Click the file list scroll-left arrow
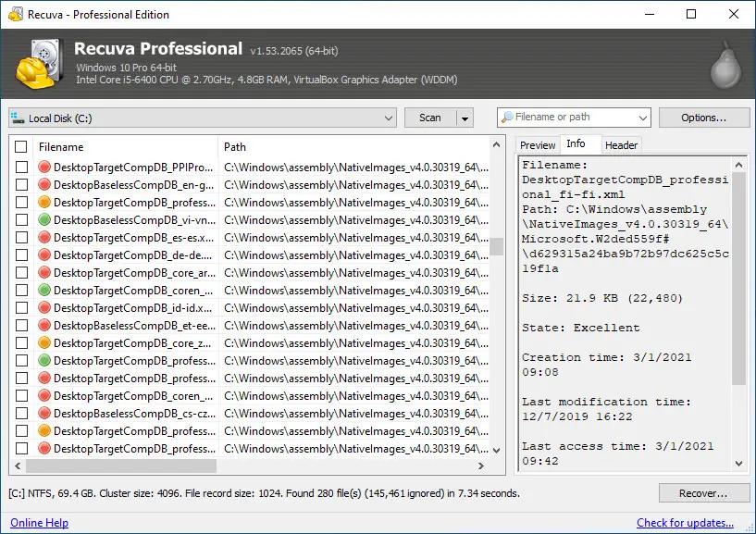This screenshot has width=756, height=534. [x=18, y=466]
